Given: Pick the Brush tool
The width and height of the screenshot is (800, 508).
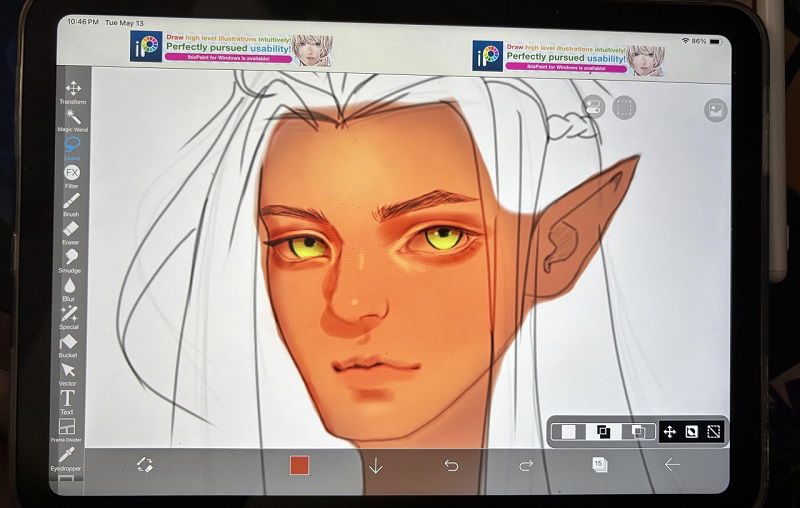Looking at the screenshot, I should click(71, 202).
